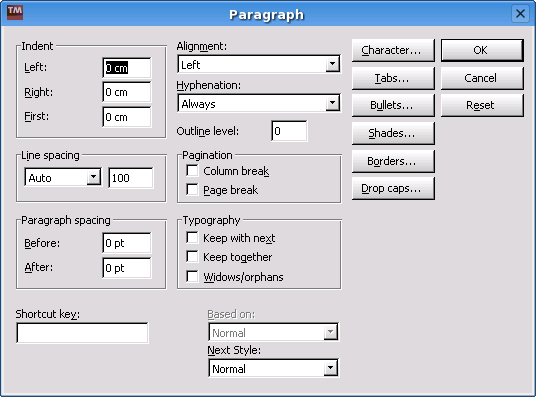Click the Drop caps button
Screen dimensions: 536x397
[x=393, y=188]
